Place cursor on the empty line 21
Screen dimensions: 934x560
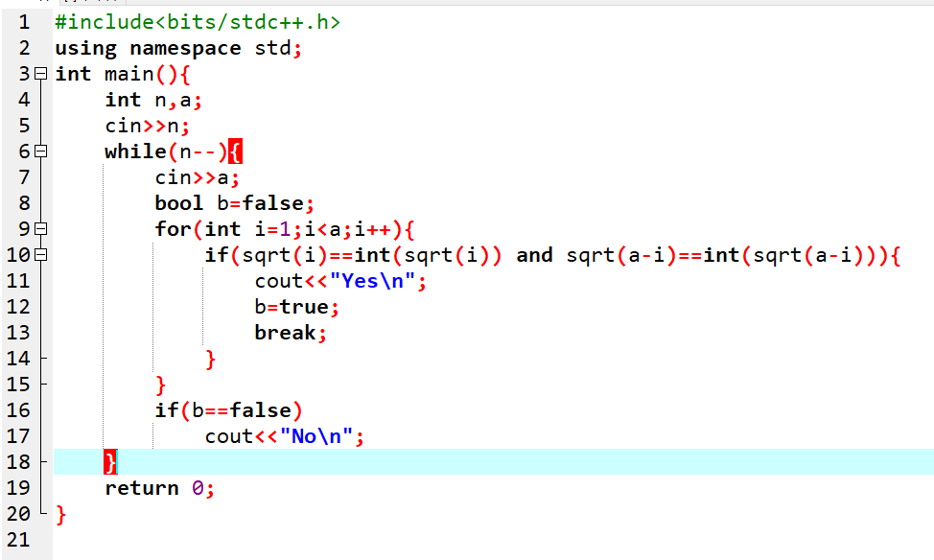tap(288, 540)
